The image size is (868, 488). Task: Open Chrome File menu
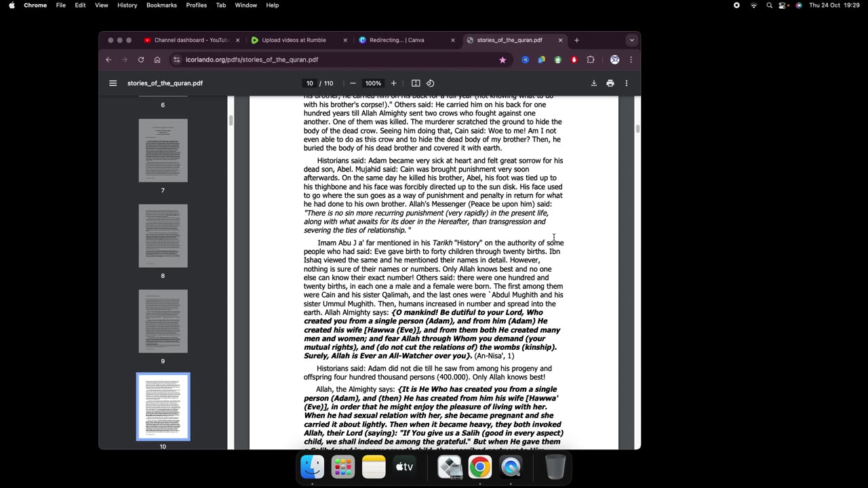click(61, 5)
